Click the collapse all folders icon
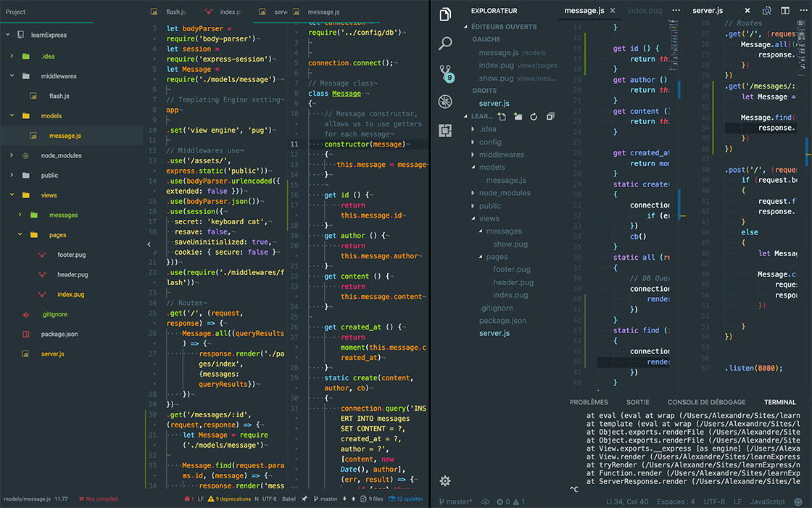The height and width of the screenshot is (508, 812). click(x=550, y=116)
